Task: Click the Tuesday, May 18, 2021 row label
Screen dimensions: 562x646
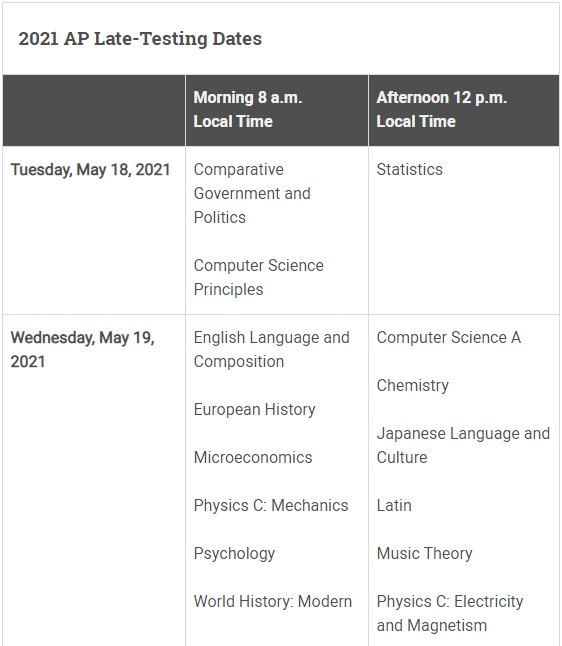Action: click(x=90, y=169)
